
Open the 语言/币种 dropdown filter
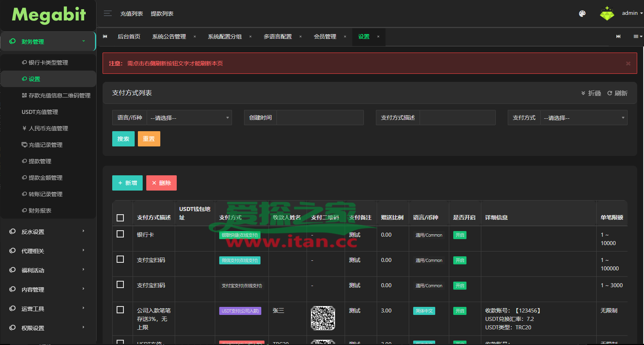189,118
